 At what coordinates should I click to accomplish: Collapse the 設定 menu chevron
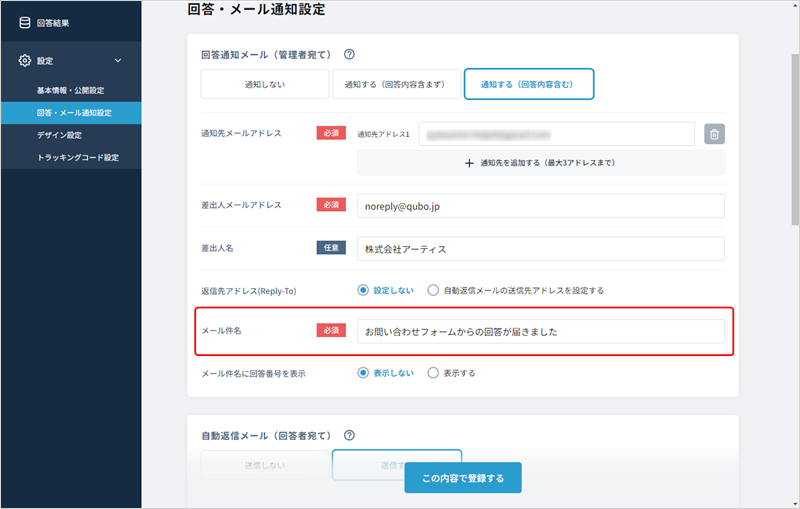118,61
